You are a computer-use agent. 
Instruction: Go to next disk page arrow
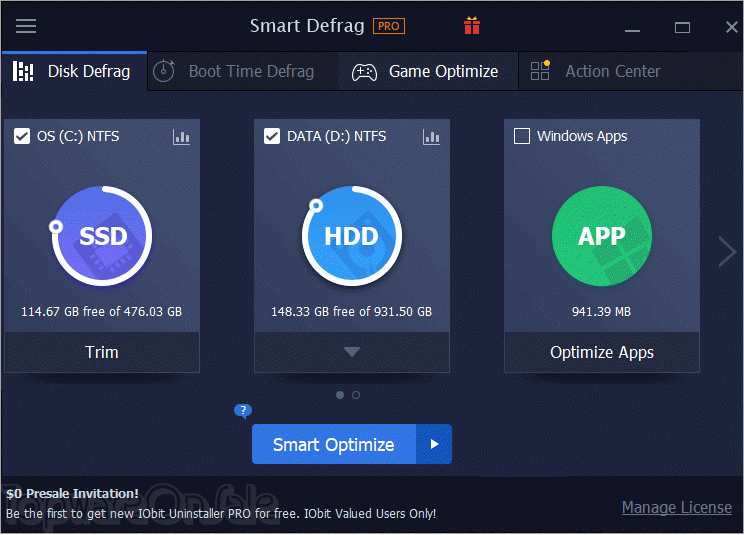coord(727,251)
